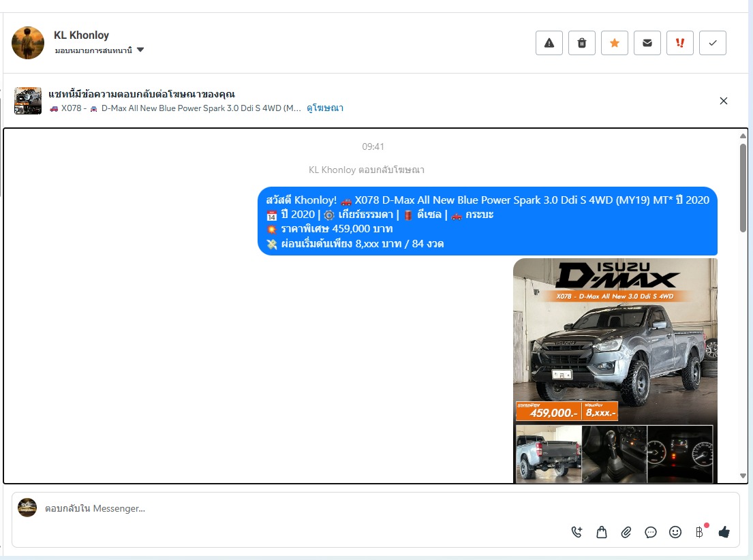753x560 pixels.
Task: Click the chat vertical scrollbar down arrow
Action: (x=743, y=476)
